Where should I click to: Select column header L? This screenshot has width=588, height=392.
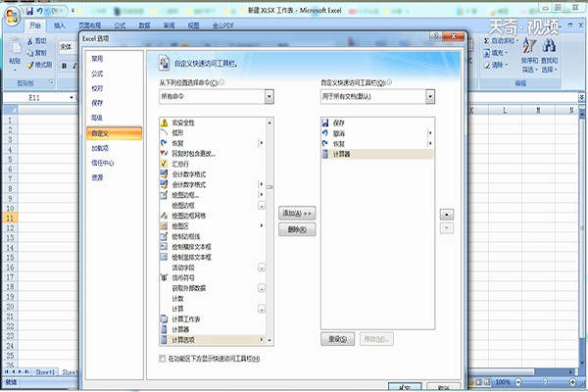(505, 111)
